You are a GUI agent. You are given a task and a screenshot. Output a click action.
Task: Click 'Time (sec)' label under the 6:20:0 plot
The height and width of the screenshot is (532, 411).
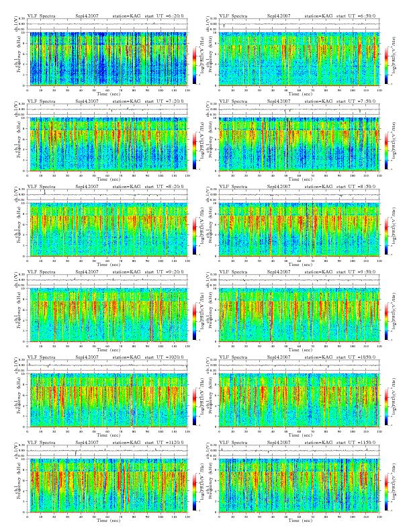pos(109,93)
